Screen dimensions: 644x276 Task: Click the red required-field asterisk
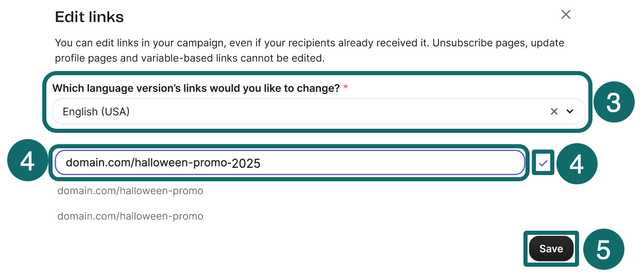(x=345, y=88)
